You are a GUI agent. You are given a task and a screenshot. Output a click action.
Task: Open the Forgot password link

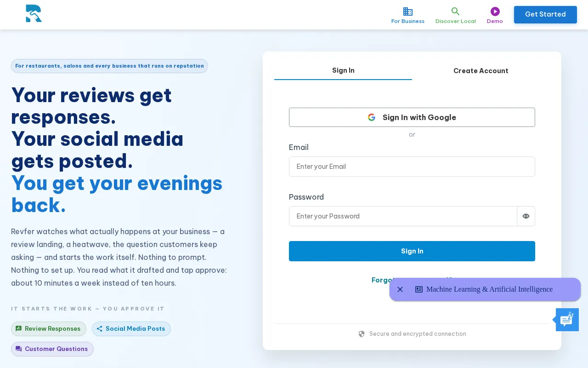[x=380, y=280]
